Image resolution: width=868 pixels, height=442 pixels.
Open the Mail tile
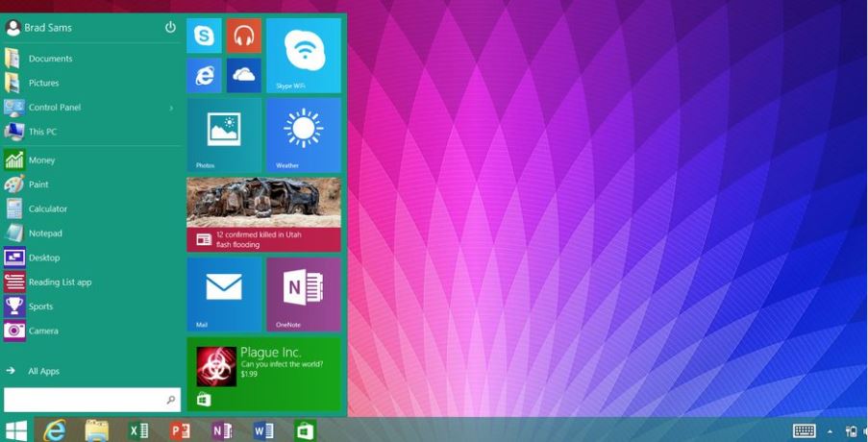coord(224,294)
